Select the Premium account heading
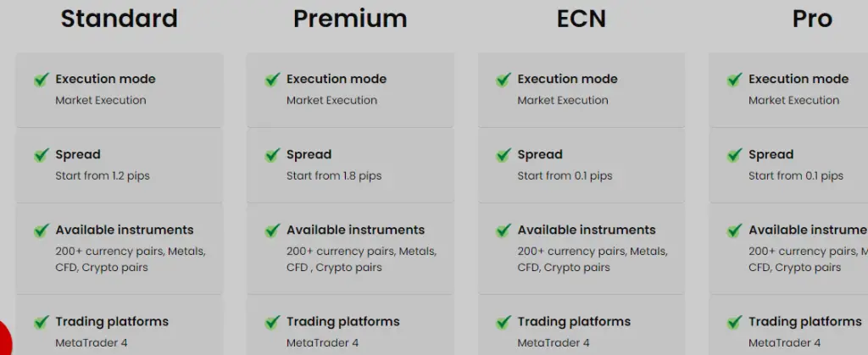 pos(350,19)
